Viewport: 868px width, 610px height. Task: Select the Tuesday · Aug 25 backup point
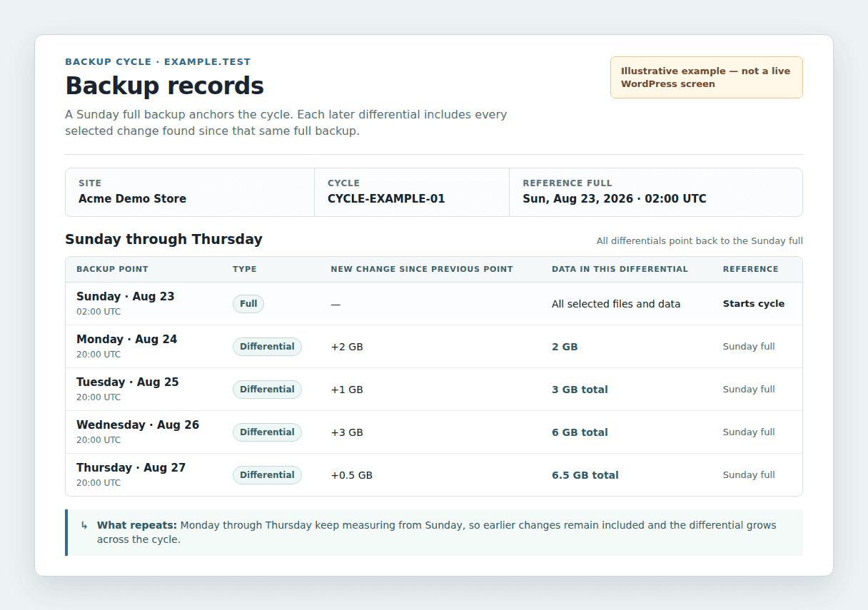128,382
